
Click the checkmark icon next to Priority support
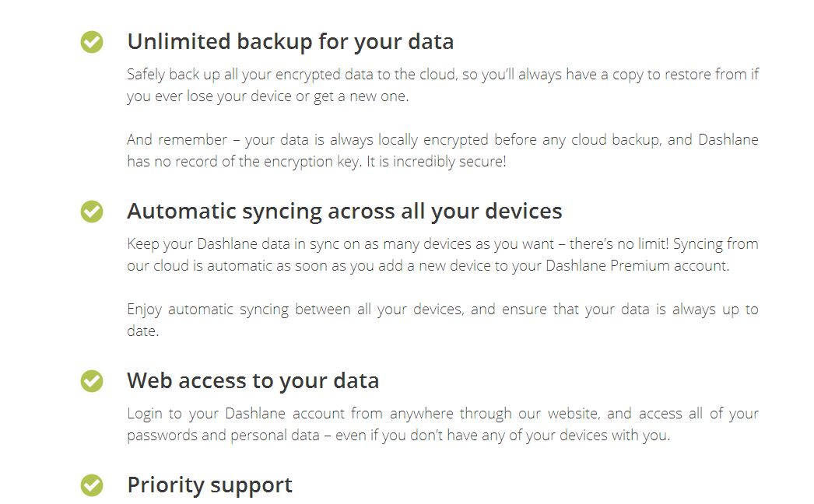pos(92,485)
